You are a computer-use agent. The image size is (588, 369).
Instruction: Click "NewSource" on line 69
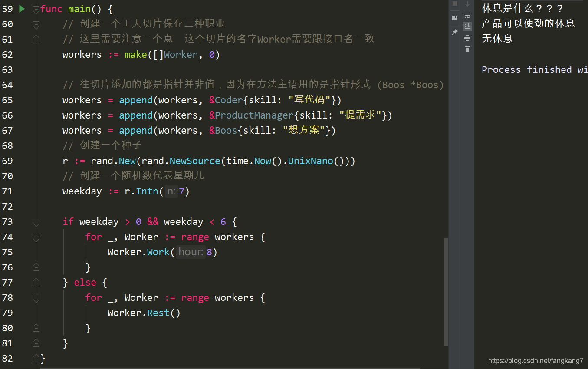(195, 161)
